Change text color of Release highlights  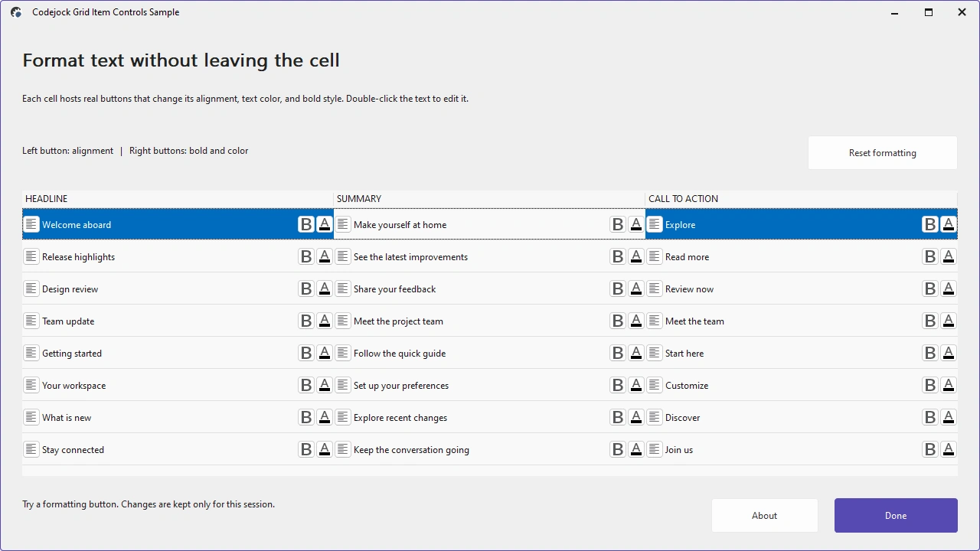[325, 256]
